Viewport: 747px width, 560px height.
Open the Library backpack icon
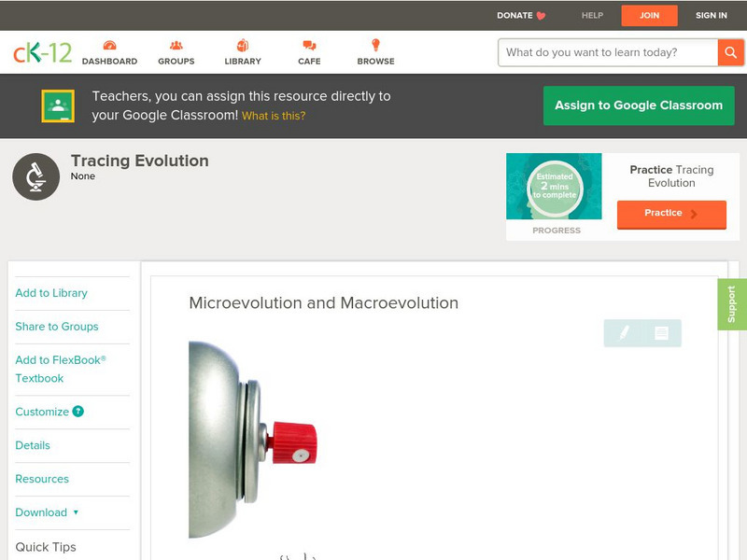(243, 46)
